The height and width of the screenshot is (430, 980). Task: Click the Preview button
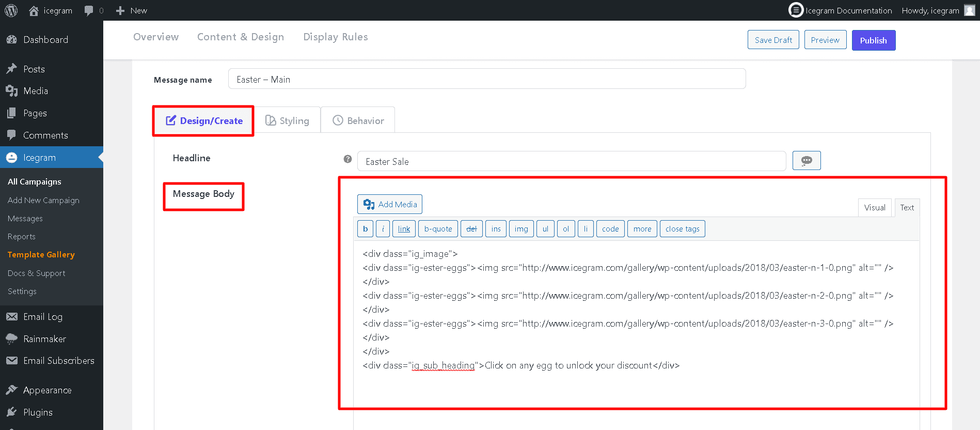pos(825,40)
